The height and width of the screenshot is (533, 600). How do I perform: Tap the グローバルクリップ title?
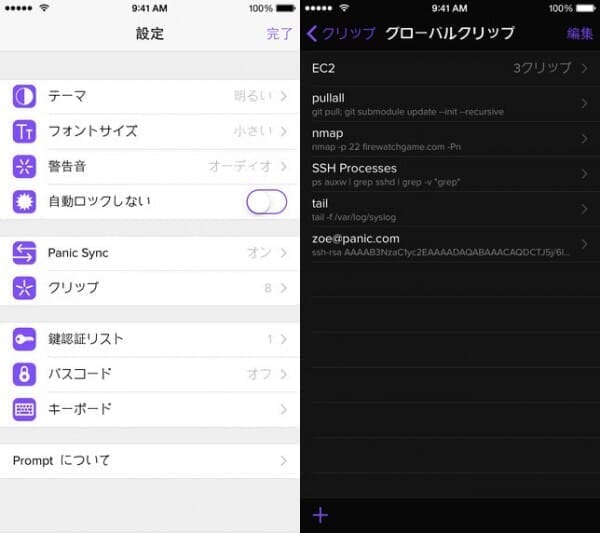(x=450, y=34)
